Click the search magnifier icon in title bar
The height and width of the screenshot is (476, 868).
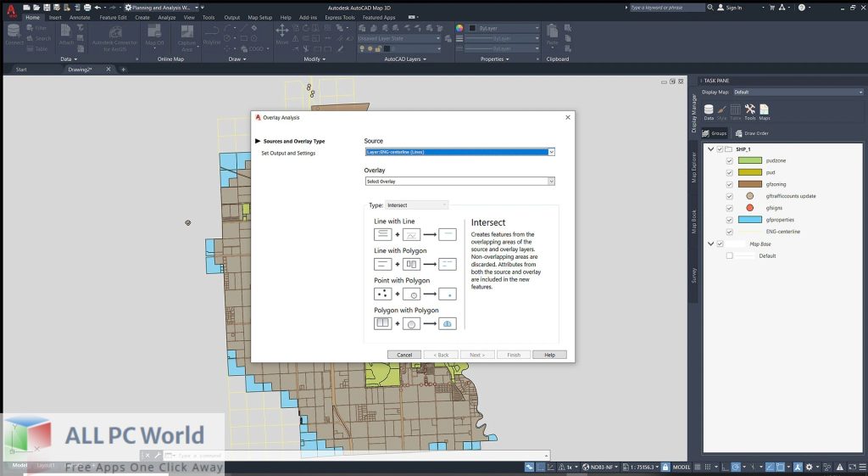tap(710, 7)
